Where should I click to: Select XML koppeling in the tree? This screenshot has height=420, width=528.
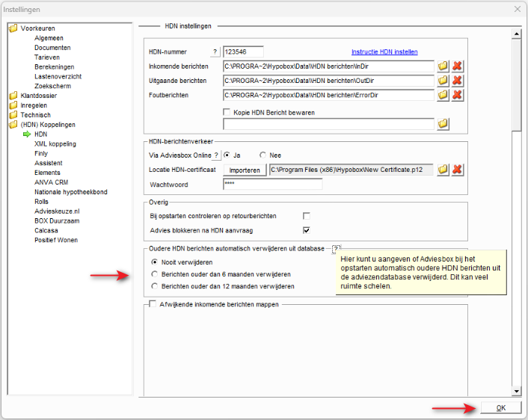[x=55, y=143]
